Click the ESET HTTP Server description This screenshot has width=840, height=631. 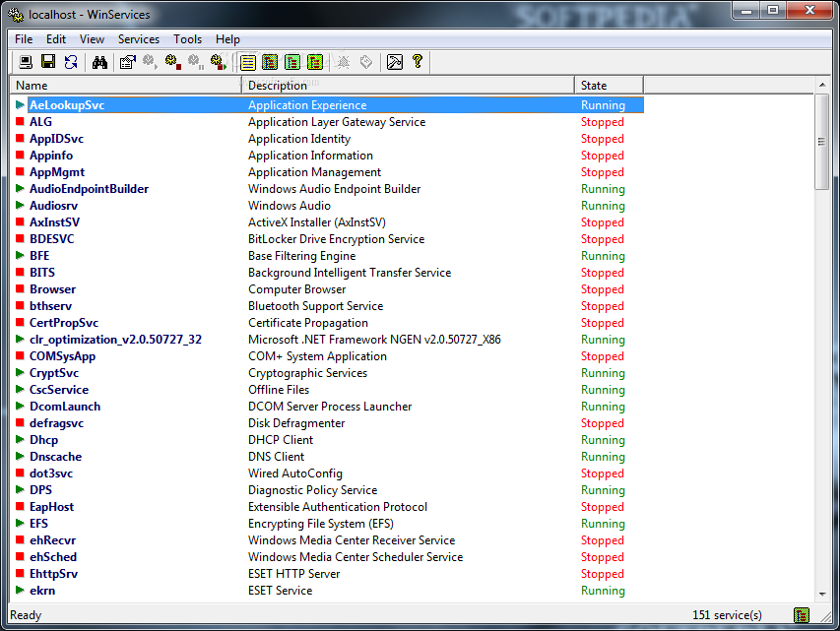pos(293,573)
